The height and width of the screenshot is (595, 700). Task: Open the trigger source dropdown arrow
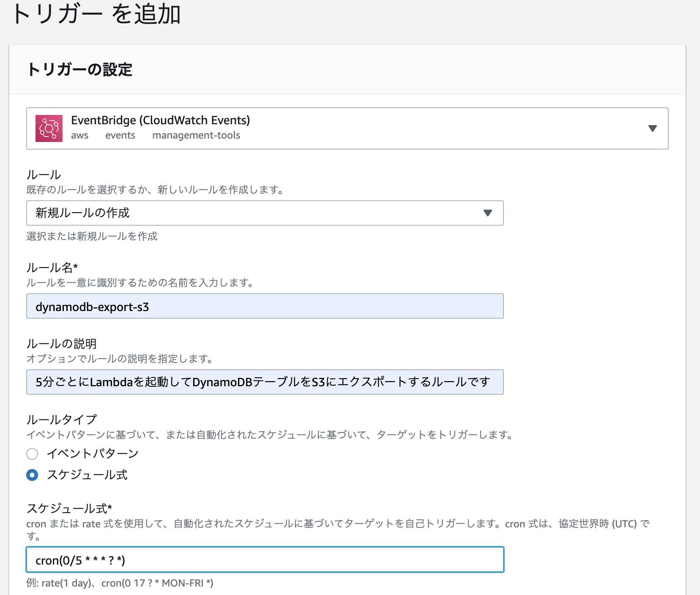click(653, 128)
